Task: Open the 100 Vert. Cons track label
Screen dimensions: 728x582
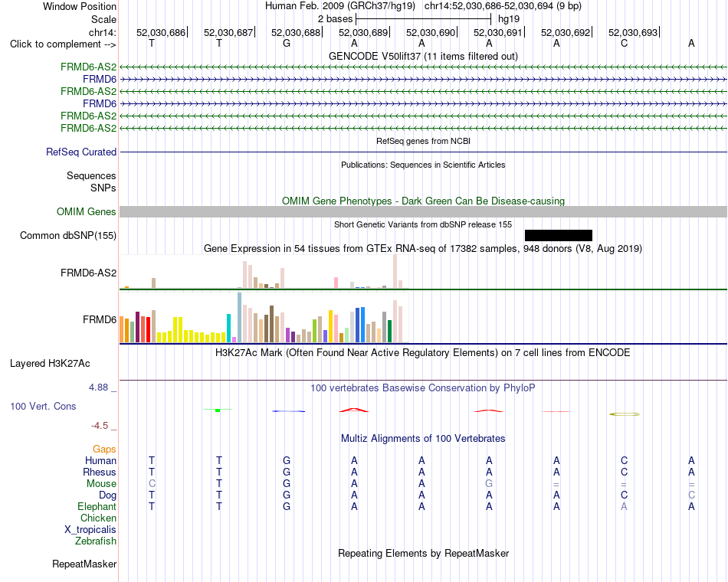Action: tap(43, 406)
